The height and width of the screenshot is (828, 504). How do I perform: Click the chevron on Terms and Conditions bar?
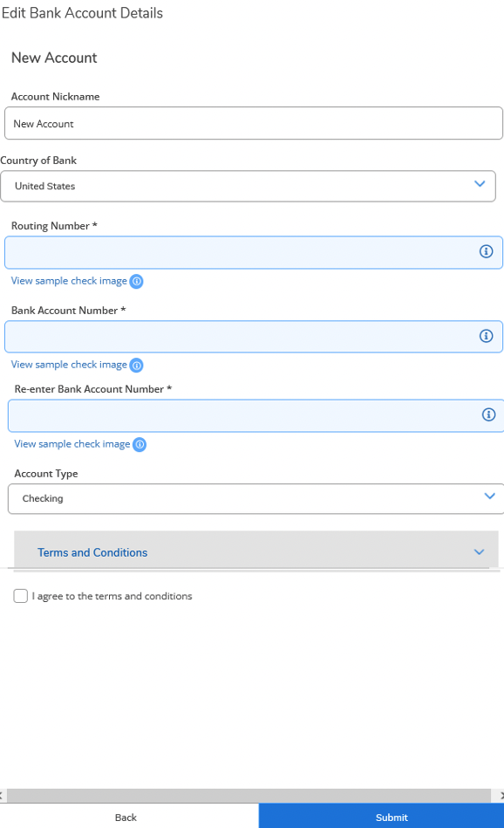point(480,551)
